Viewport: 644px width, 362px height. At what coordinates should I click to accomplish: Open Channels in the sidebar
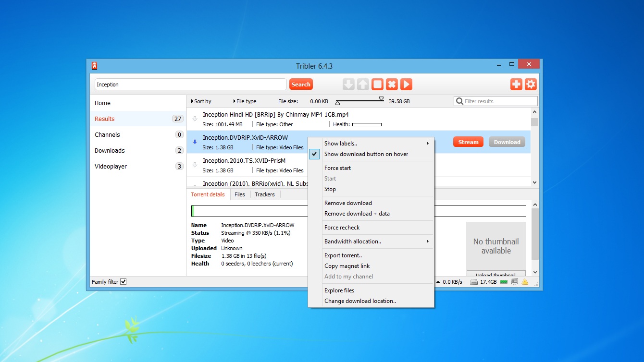[x=138, y=134]
